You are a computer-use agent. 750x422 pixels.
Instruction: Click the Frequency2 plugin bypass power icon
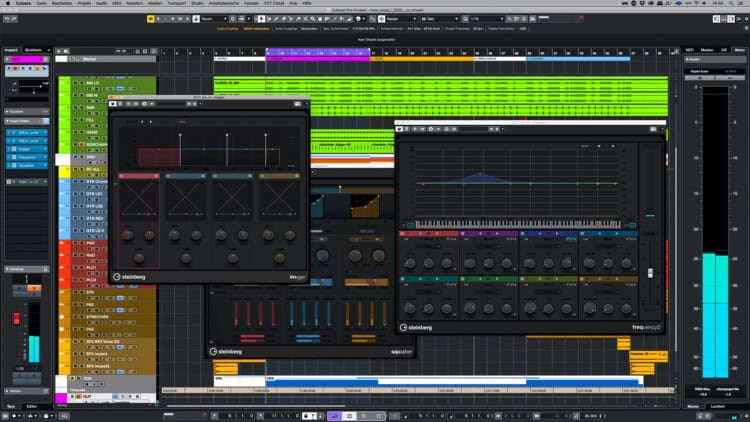399,129
